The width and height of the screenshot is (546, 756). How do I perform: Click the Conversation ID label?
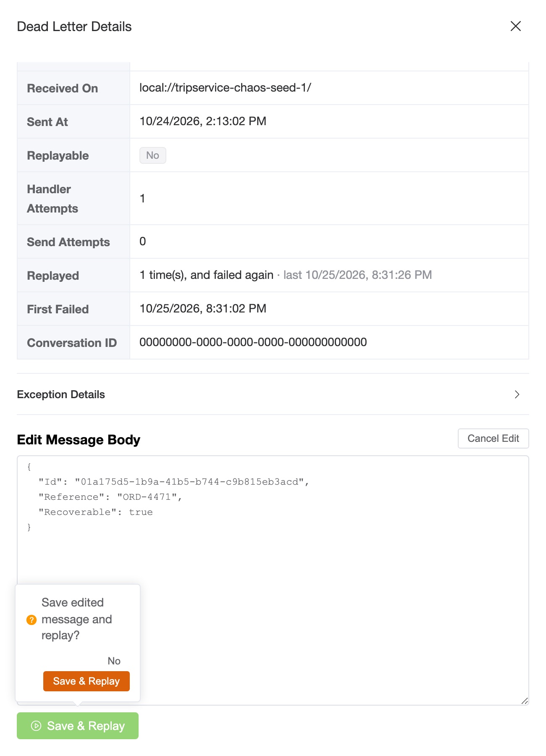click(x=72, y=343)
